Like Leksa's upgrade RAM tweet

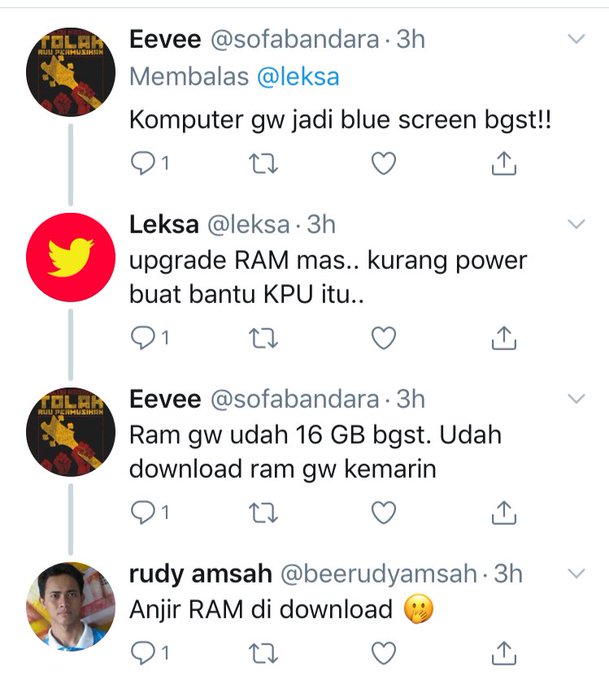pos(384,338)
